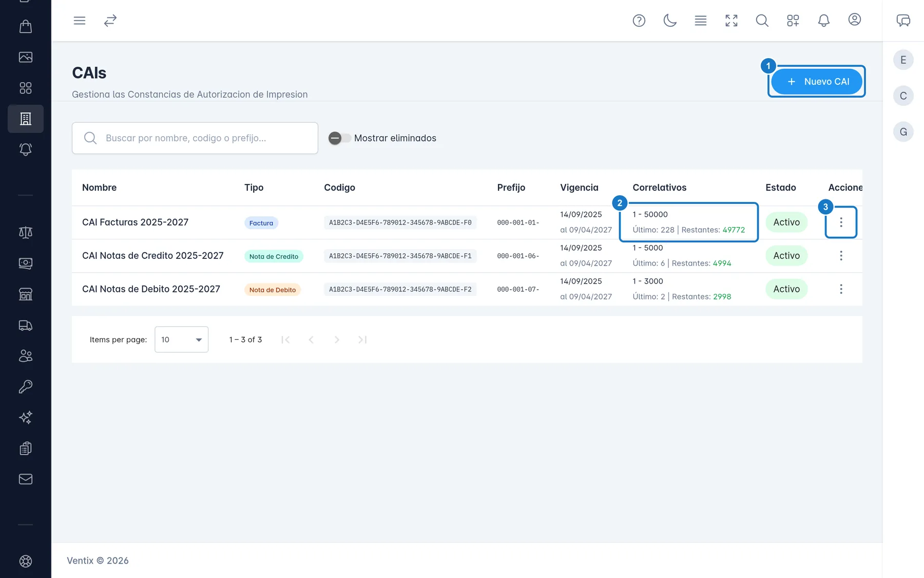Open actions menu for CAI Notas de Credito
Image resolution: width=924 pixels, height=578 pixels.
click(x=841, y=256)
